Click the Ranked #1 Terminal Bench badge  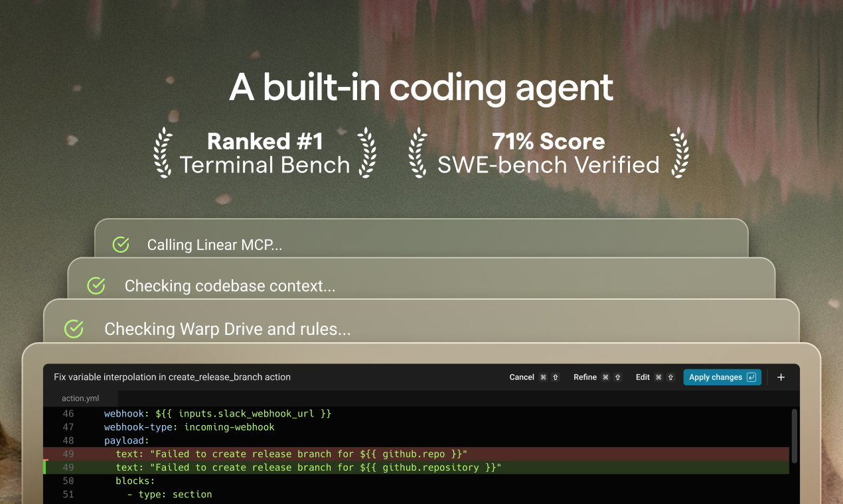[265, 153]
